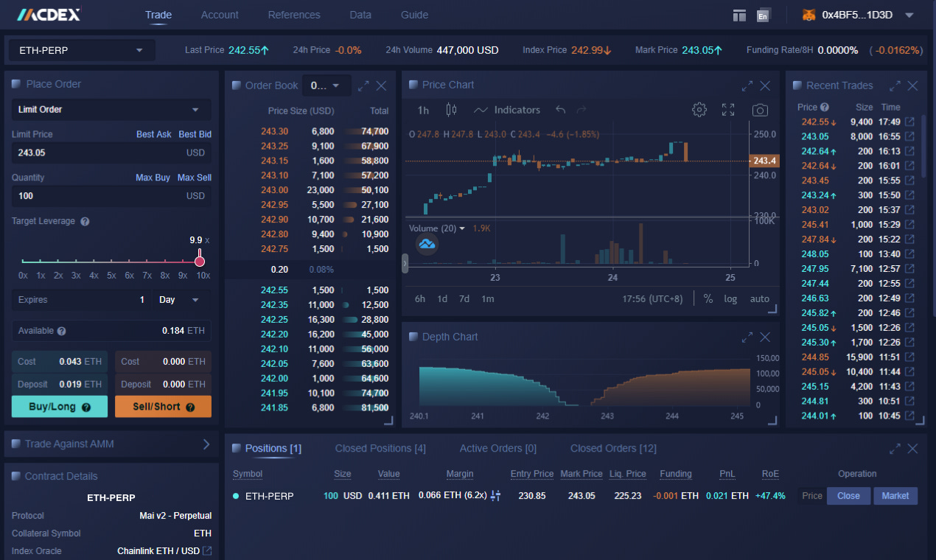Toggle the chart fullscreen mode
This screenshot has width=936, height=560.
click(x=728, y=110)
